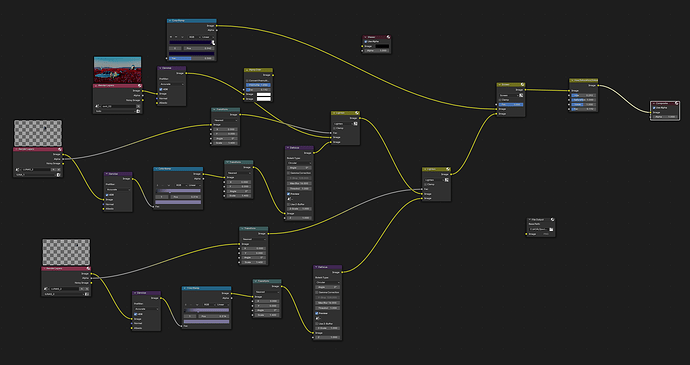Adjust Fac slider in Screen mix node
Image resolution: width=690 pixels, height=365 pixels.
pos(511,104)
